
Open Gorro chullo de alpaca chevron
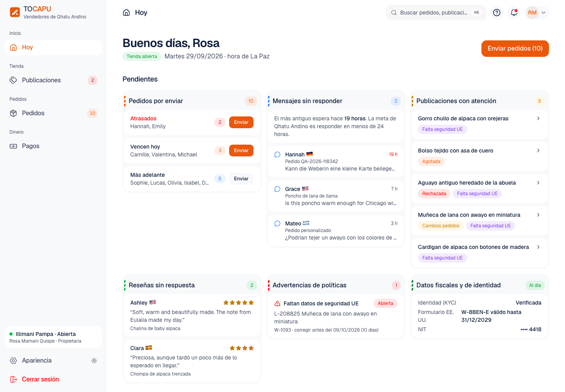[538, 118]
